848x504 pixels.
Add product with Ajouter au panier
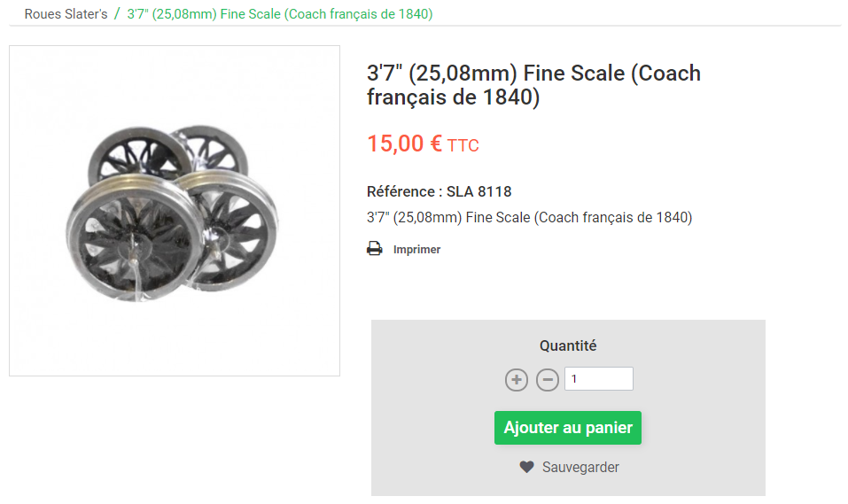coord(568,428)
